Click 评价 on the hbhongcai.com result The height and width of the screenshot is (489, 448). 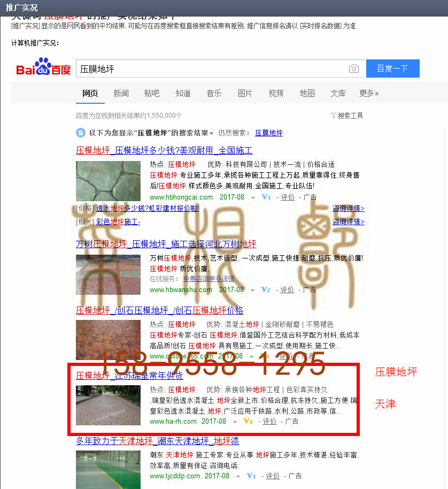(x=288, y=197)
